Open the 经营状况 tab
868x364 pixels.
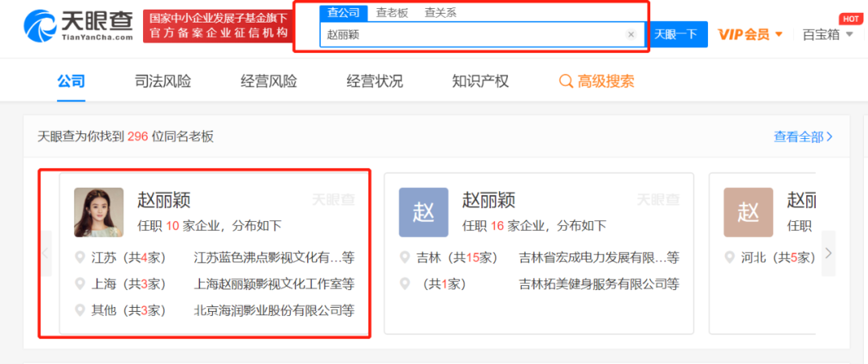[375, 82]
